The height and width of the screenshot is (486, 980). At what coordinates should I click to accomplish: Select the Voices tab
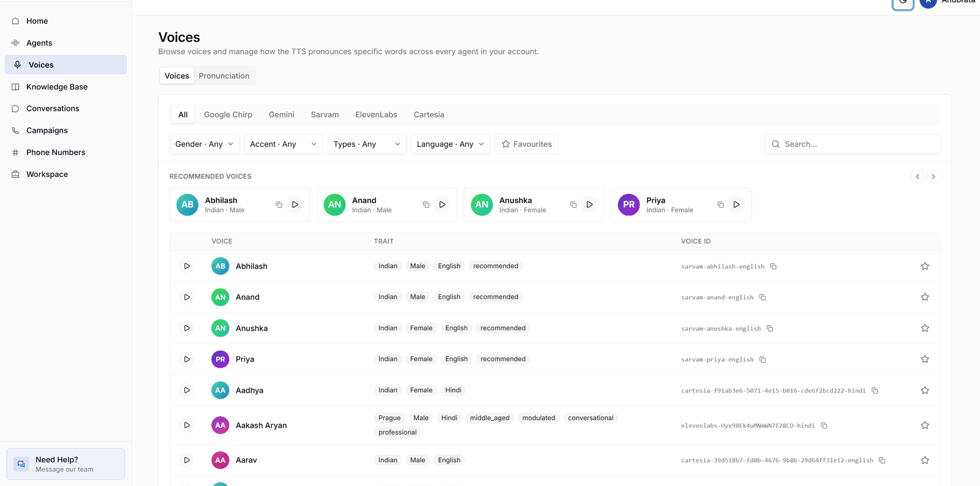(177, 76)
